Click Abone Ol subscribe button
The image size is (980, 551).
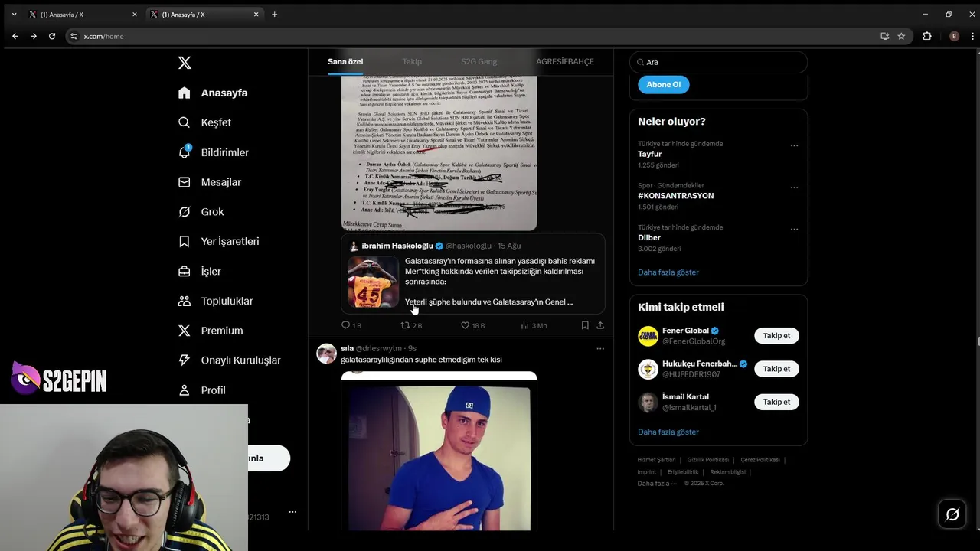pos(663,85)
